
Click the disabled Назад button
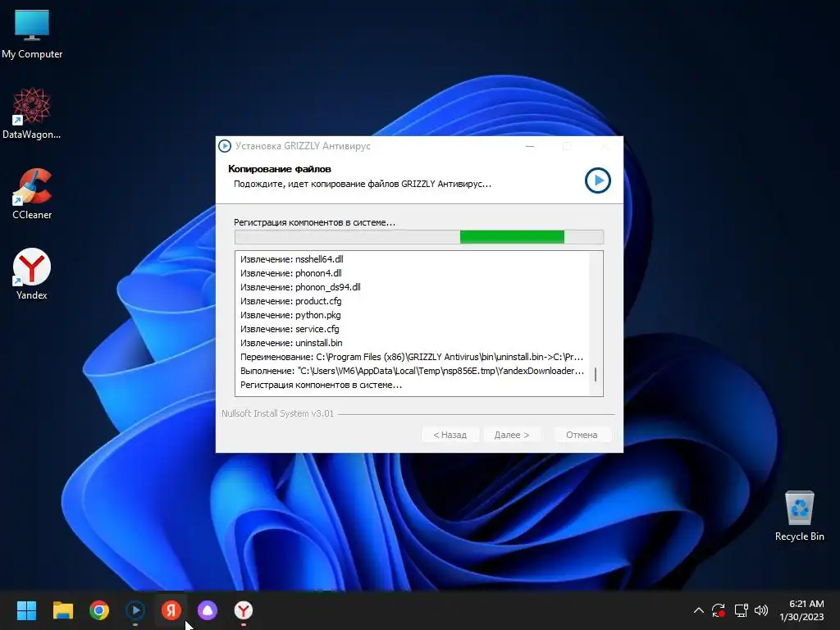coord(450,435)
